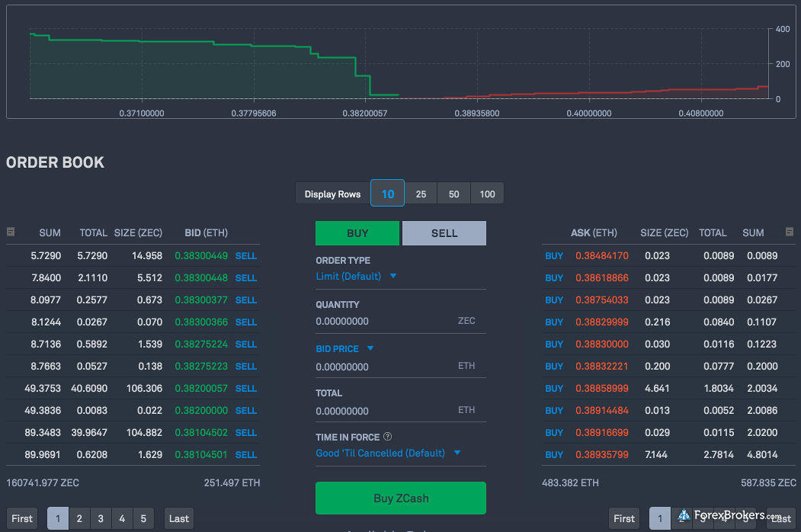Click BUY on ask 0.38914484
Image resolution: width=801 pixels, height=532 pixels.
(554, 410)
